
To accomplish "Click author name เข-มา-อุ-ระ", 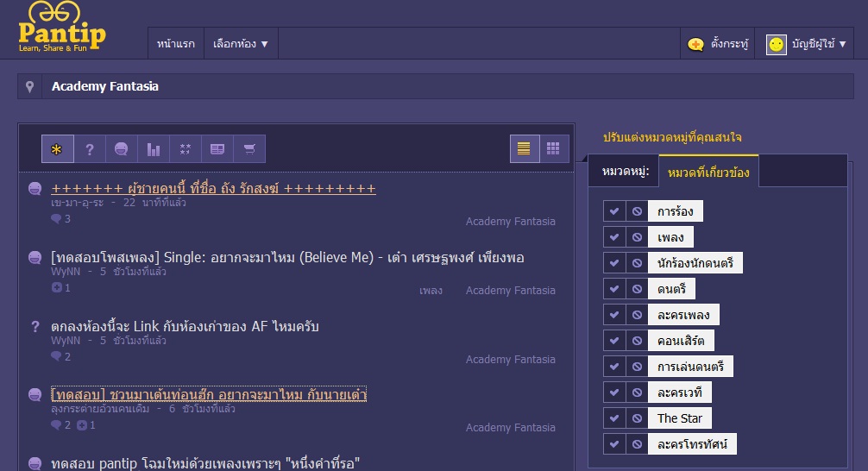I will coord(77,203).
